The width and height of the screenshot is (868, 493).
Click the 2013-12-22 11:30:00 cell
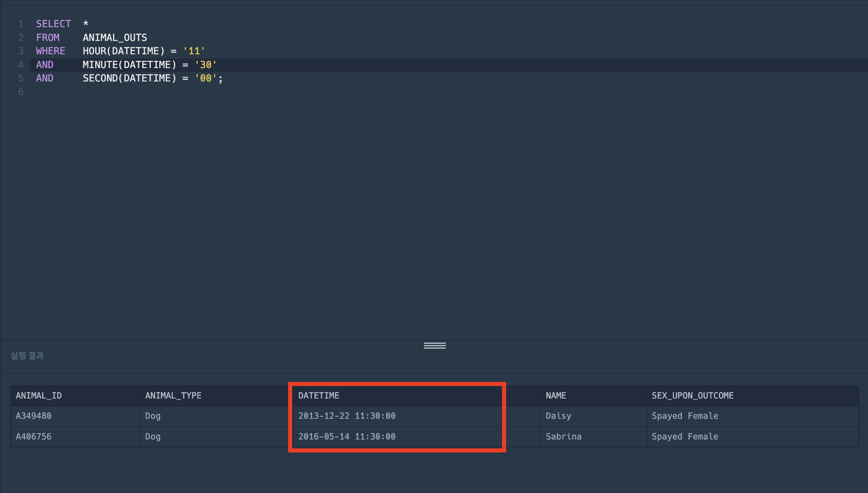(x=346, y=416)
